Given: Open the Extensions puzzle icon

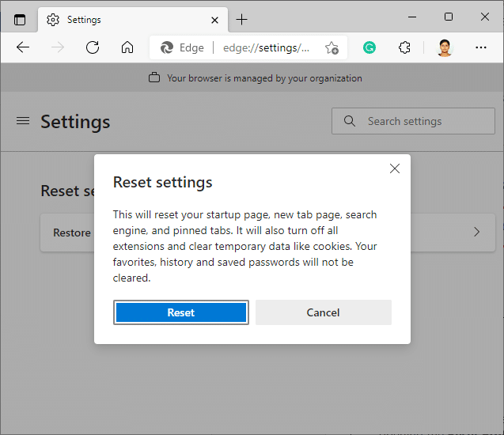Looking at the screenshot, I should (404, 47).
